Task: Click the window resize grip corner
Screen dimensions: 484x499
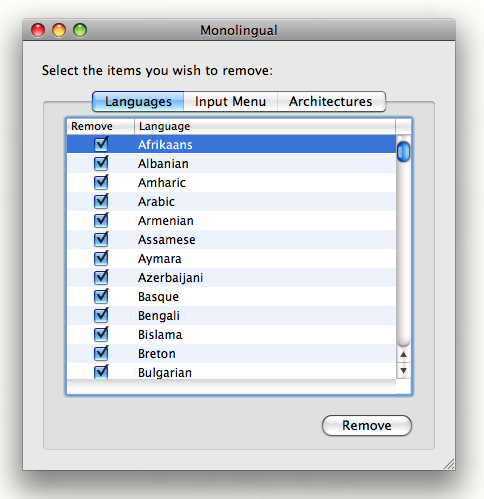Action: coord(449,464)
